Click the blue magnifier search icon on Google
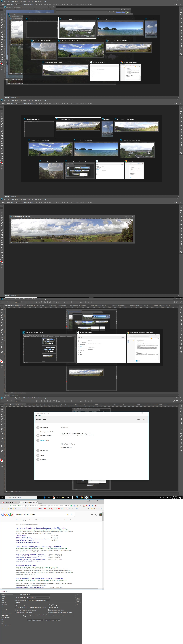This screenshot has height=644, width=183. (72, 514)
